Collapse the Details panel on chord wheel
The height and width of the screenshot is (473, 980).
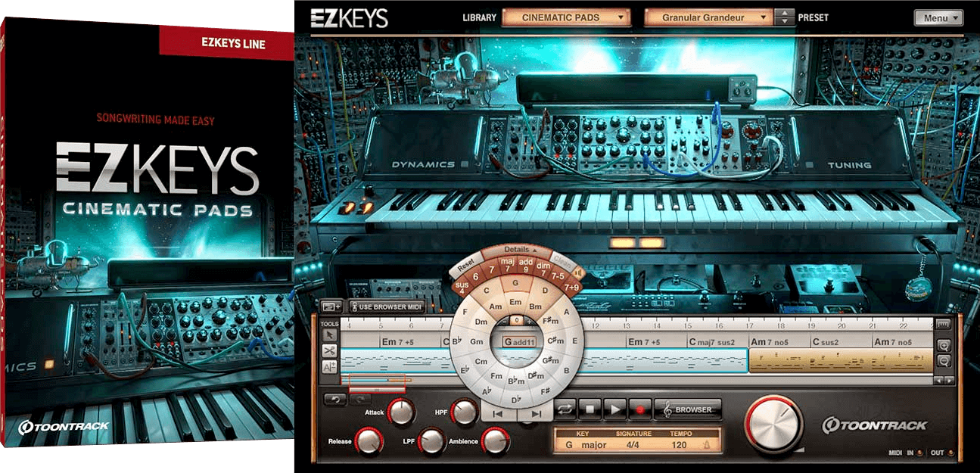coord(520,249)
